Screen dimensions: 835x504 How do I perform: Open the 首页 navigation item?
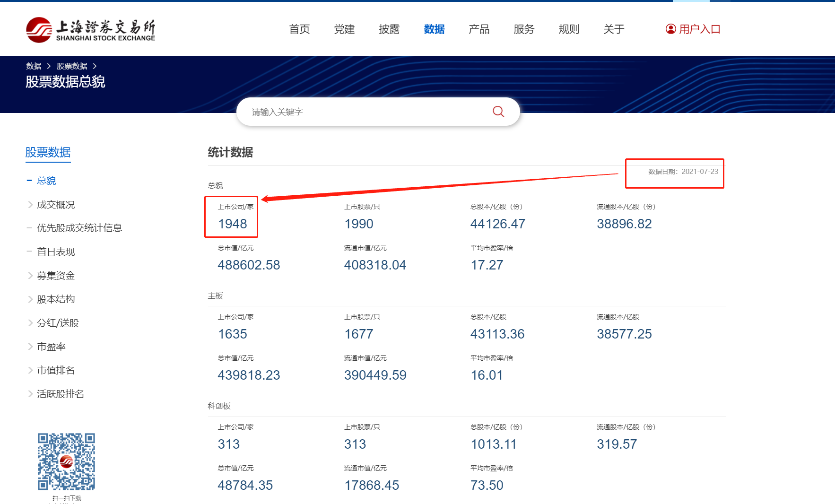(x=299, y=29)
